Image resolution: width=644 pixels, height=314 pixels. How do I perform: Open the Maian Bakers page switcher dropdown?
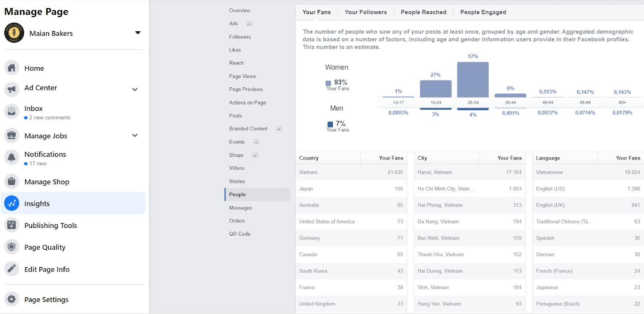pos(138,33)
